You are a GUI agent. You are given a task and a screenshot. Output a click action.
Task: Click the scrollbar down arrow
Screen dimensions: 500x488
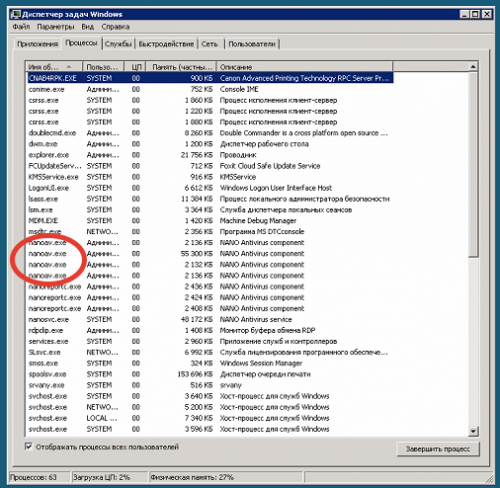[473, 431]
